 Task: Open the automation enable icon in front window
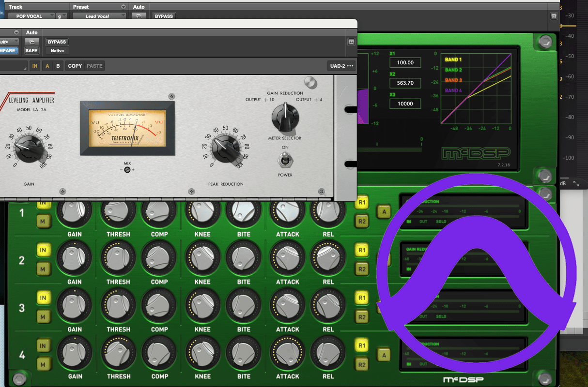coord(31,42)
